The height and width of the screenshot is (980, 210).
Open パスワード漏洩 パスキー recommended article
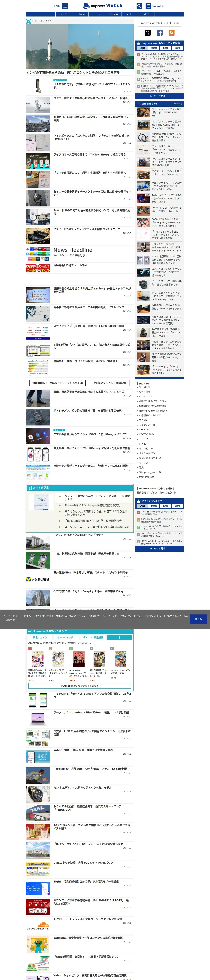click(x=97, y=498)
